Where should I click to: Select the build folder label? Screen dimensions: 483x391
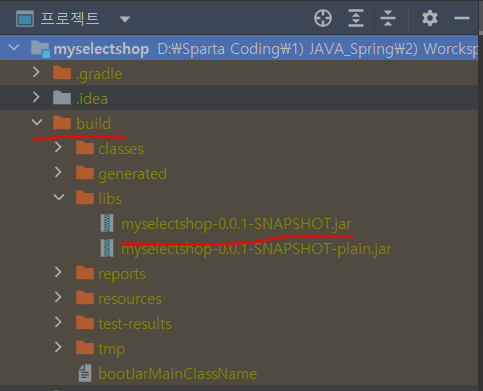pyautogui.click(x=94, y=124)
